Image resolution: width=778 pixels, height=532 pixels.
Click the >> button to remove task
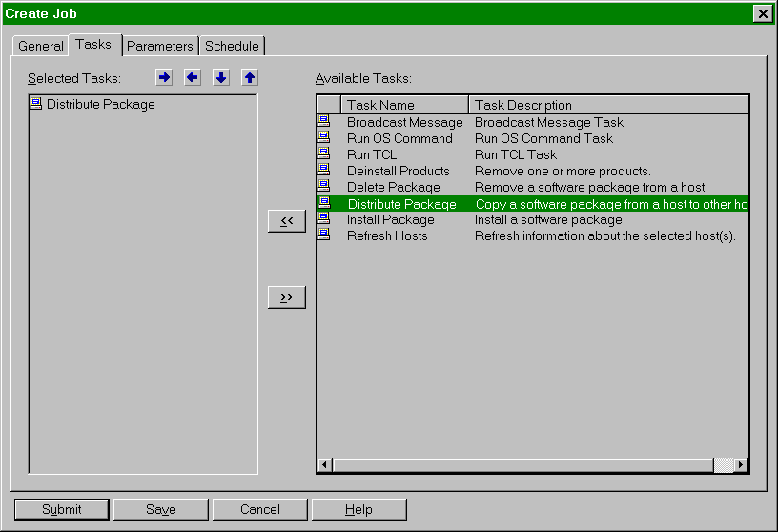pyautogui.click(x=287, y=297)
